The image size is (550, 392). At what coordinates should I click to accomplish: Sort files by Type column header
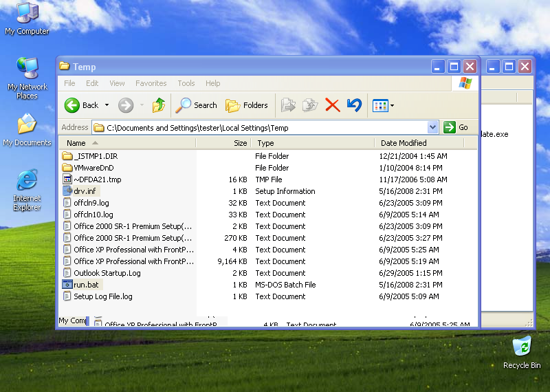(313, 143)
